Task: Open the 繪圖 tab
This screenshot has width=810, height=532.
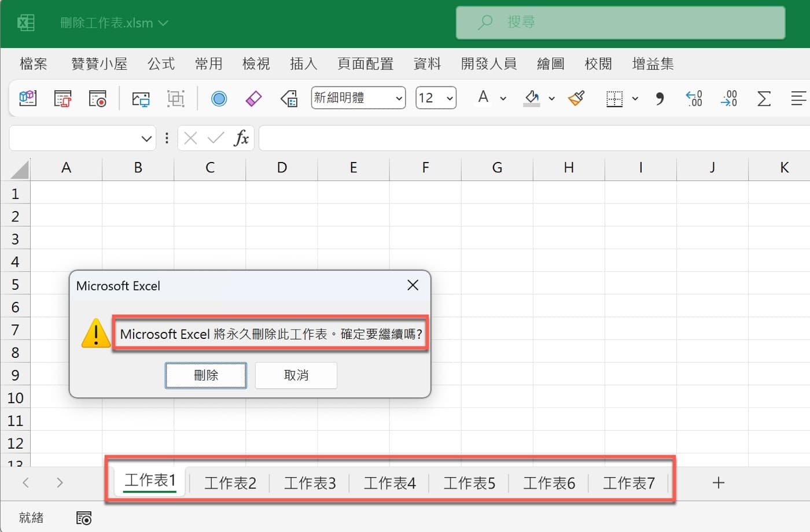Action: [x=551, y=64]
